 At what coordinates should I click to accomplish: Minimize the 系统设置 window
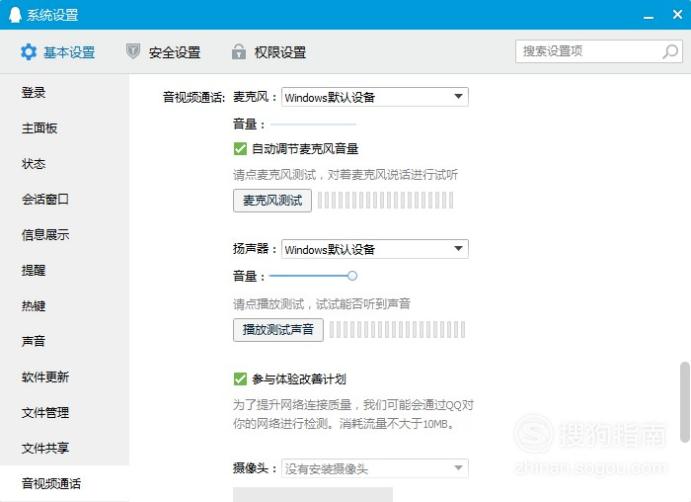click(648, 17)
